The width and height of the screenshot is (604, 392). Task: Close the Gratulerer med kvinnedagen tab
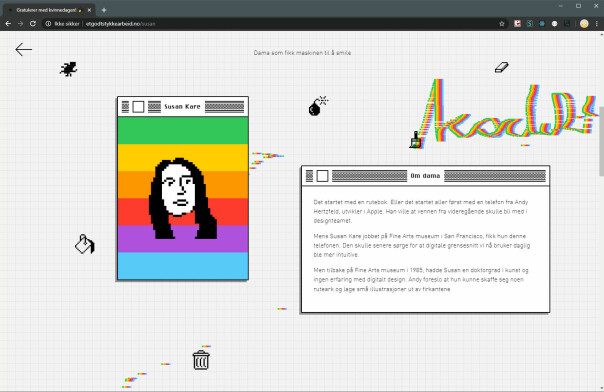coord(89,10)
